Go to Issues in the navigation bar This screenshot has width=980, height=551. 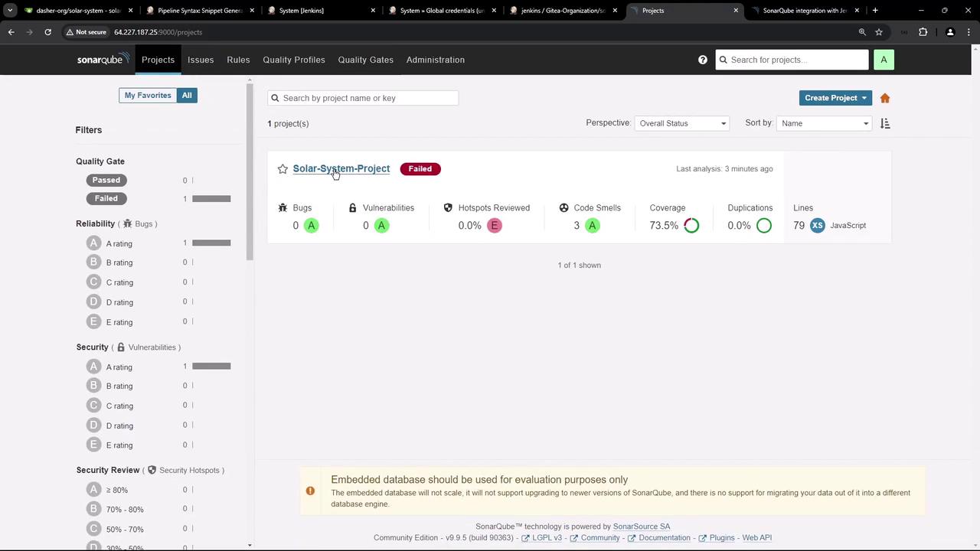point(201,60)
